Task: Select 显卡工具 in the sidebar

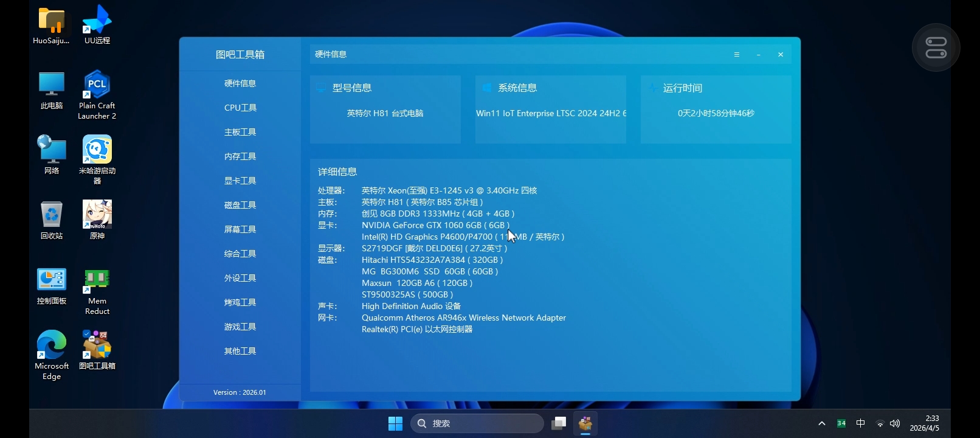Action: [x=240, y=181]
